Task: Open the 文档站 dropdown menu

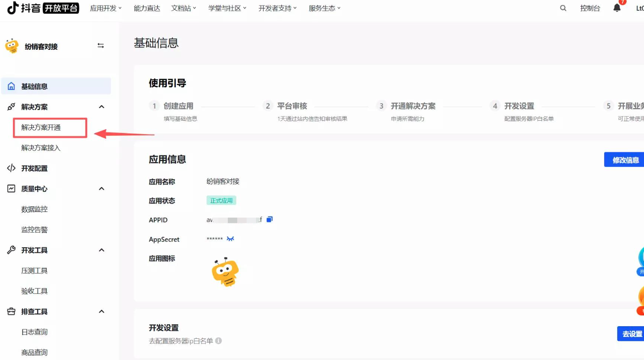Action: [x=184, y=8]
